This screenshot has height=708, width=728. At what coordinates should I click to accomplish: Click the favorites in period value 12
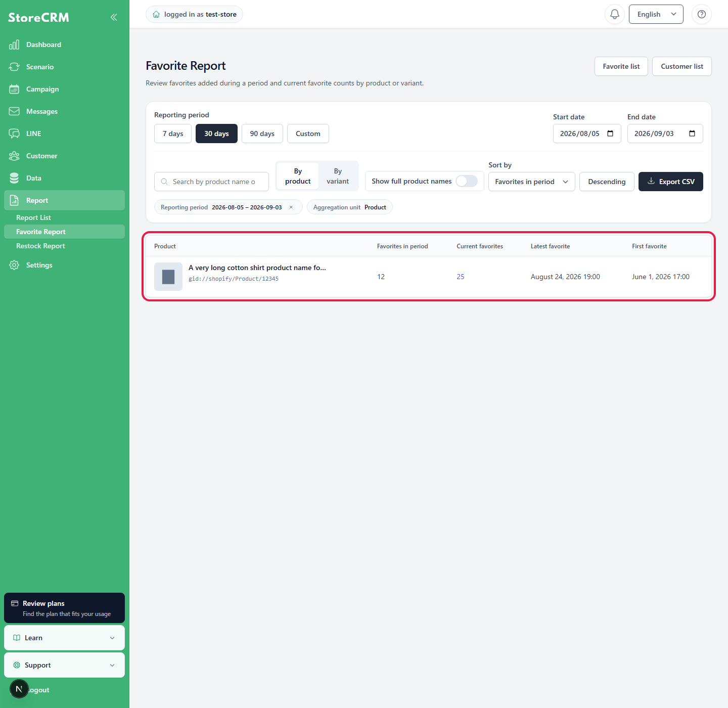point(381,277)
